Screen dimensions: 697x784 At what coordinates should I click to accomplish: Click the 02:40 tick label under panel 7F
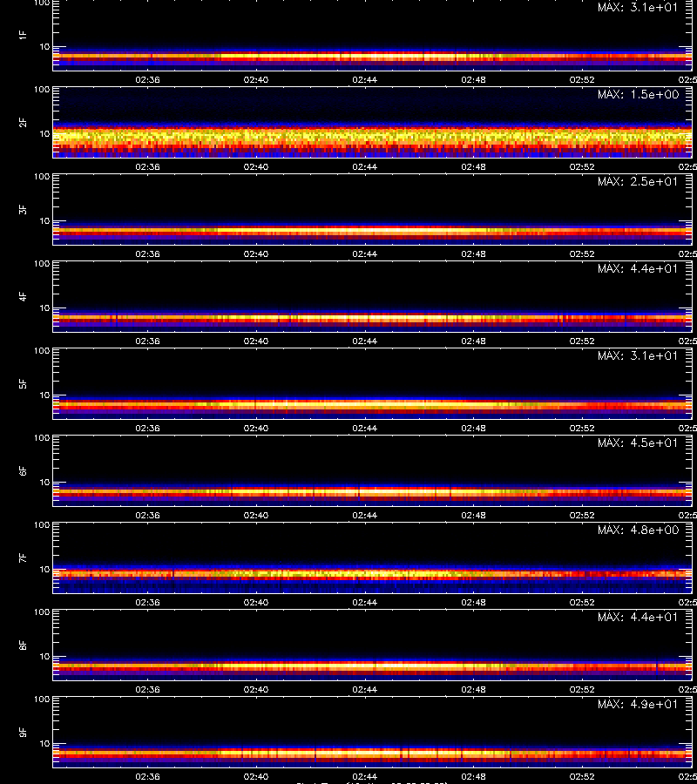pyautogui.click(x=256, y=602)
